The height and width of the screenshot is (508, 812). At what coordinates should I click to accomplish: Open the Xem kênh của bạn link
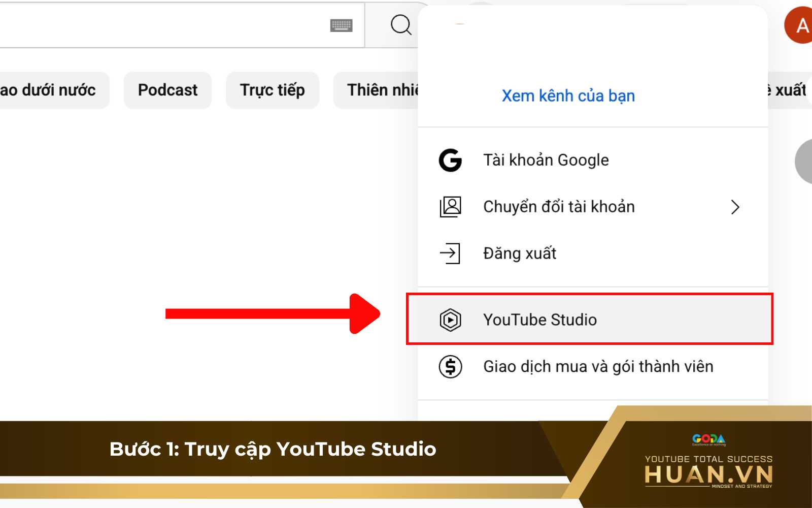568,96
